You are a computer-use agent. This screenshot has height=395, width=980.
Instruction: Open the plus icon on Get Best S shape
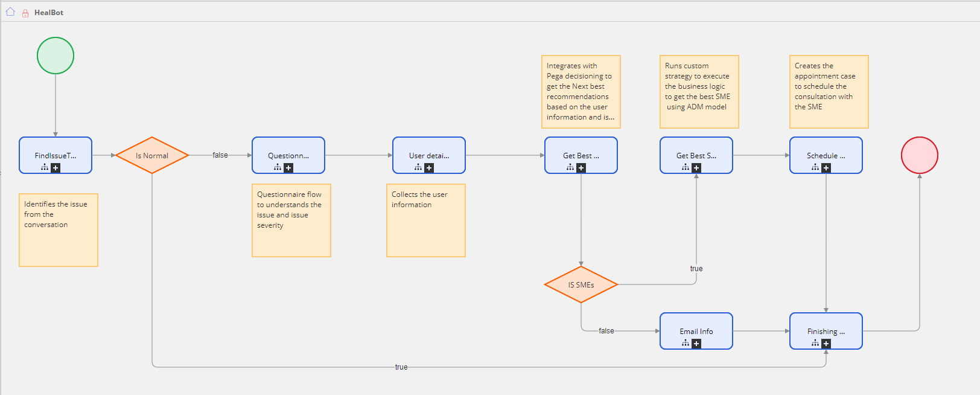tap(696, 168)
